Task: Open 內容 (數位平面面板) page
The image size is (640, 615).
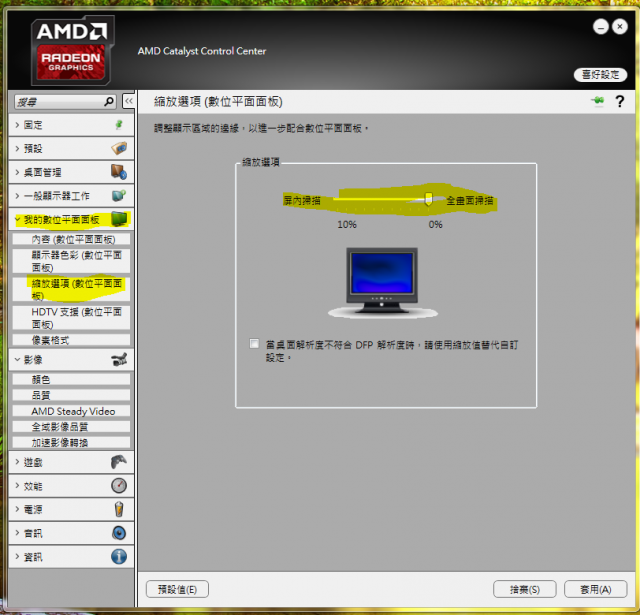Action: click(71, 239)
